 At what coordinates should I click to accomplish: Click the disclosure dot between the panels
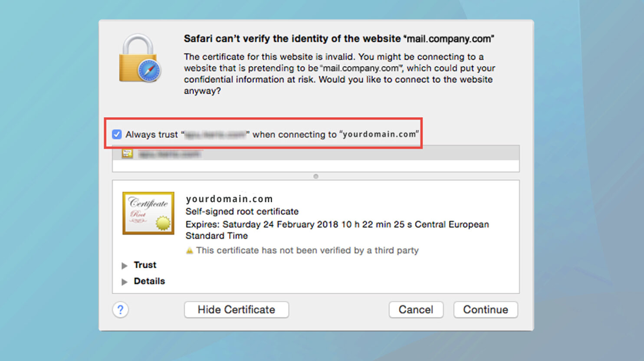[x=316, y=176]
